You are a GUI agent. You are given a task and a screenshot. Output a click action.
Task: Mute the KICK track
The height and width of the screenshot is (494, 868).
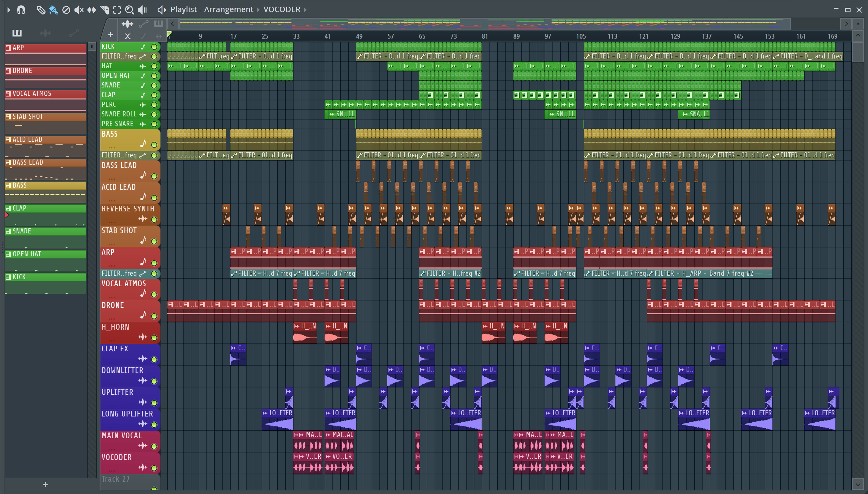point(154,47)
